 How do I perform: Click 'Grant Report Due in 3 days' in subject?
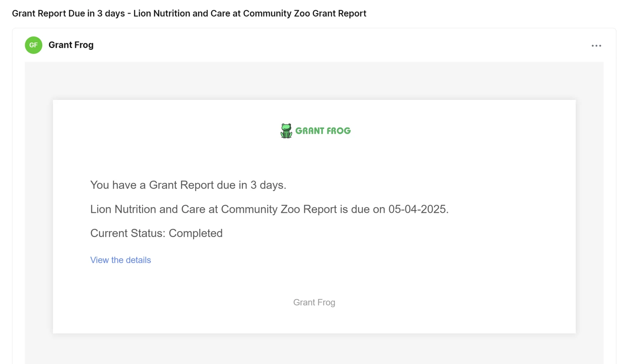click(x=68, y=14)
